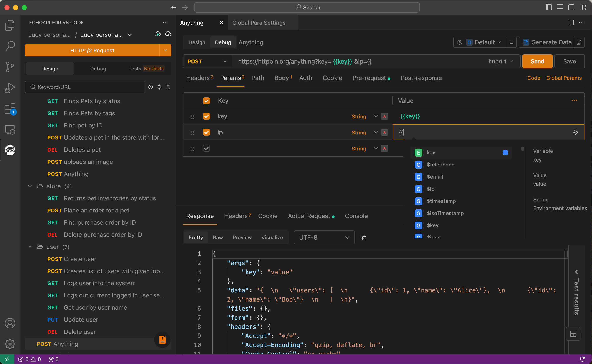Click the Send button
592x364 pixels.
pyautogui.click(x=537, y=61)
